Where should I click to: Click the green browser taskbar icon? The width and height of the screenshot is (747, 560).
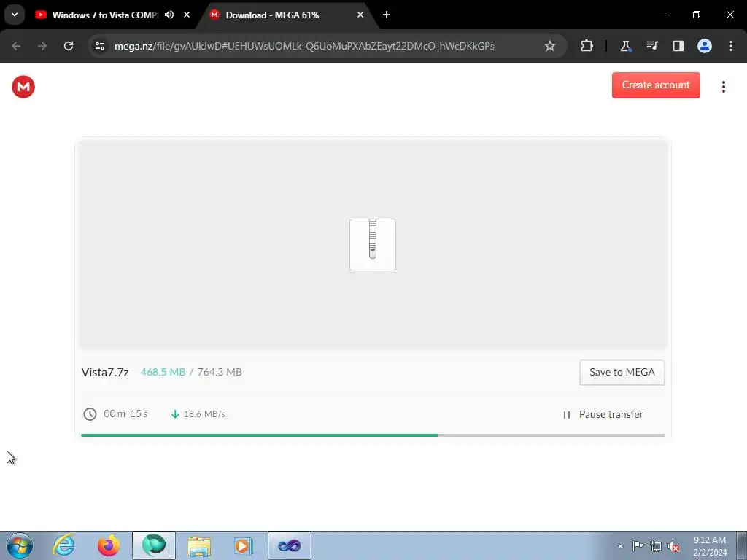(x=154, y=545)
